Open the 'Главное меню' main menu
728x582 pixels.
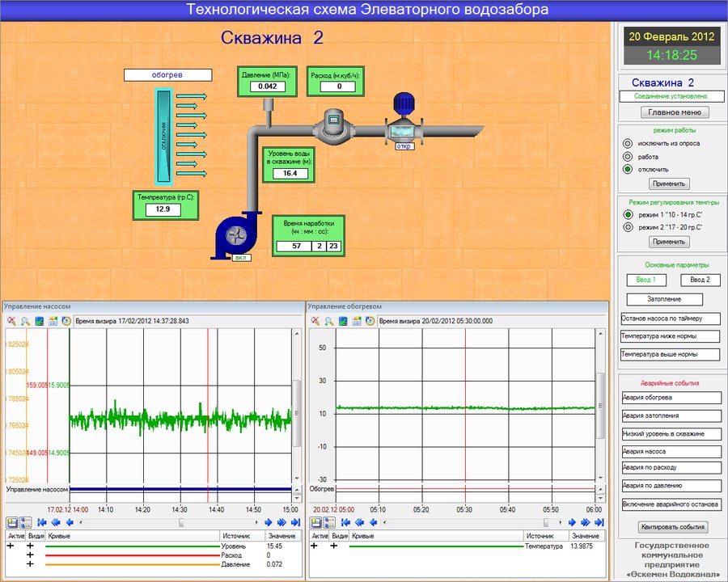coord(675,112)
